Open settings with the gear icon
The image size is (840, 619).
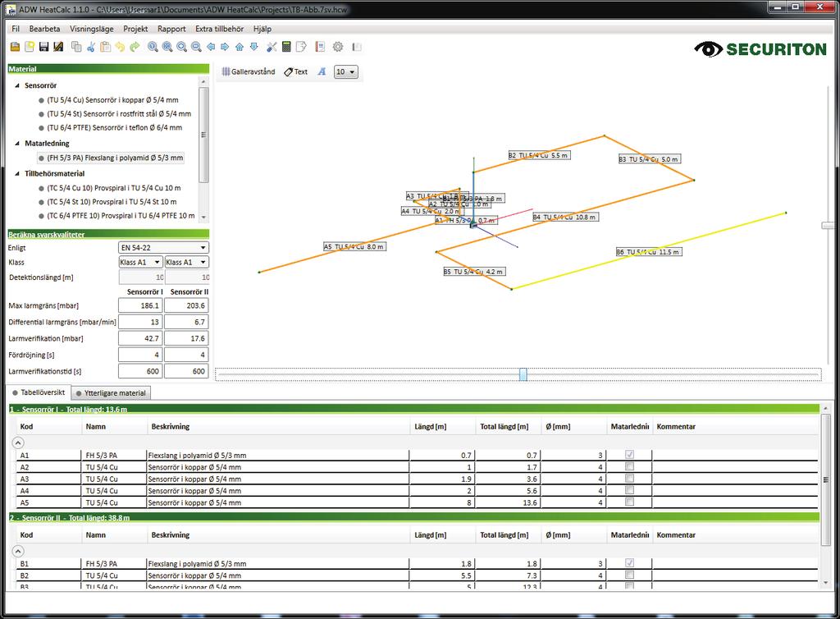coord(338,47)
